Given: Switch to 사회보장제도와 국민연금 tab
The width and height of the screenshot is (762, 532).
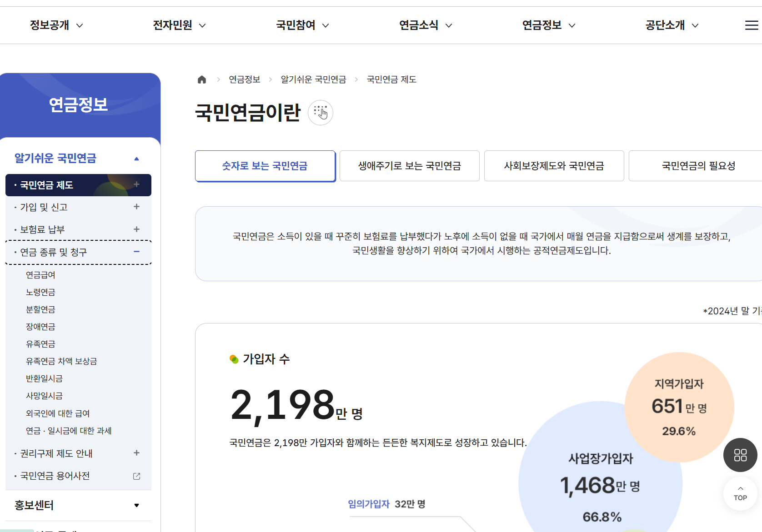Looking at the screenshot, I should pos(554,166).
